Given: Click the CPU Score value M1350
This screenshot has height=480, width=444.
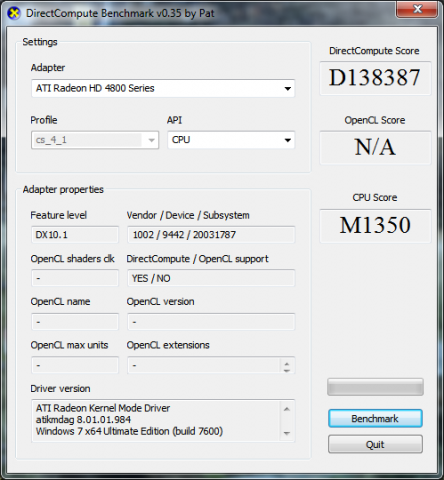Looking at the screenshot, I should click(x=375, y=225).
